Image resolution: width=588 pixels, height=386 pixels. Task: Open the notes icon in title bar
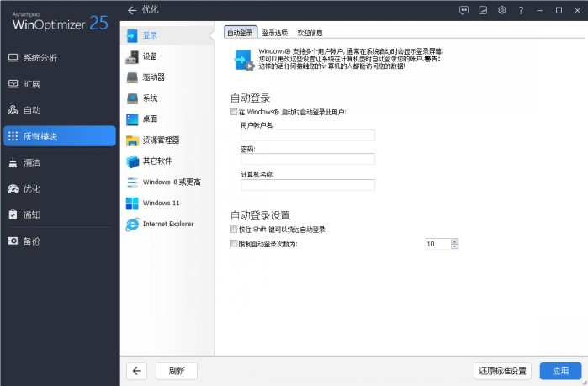click(x=483, y=10)
